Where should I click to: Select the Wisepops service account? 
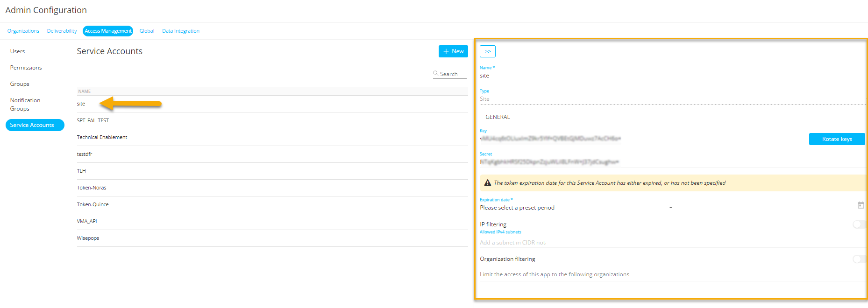88,238
